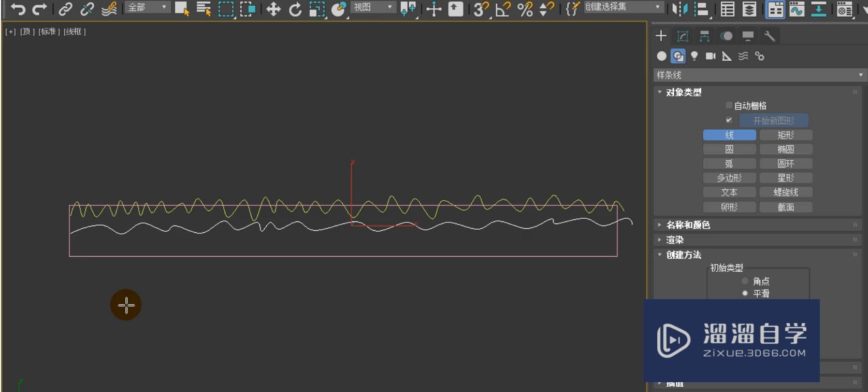Select the Space Warps category icon

tap(743, 56)
